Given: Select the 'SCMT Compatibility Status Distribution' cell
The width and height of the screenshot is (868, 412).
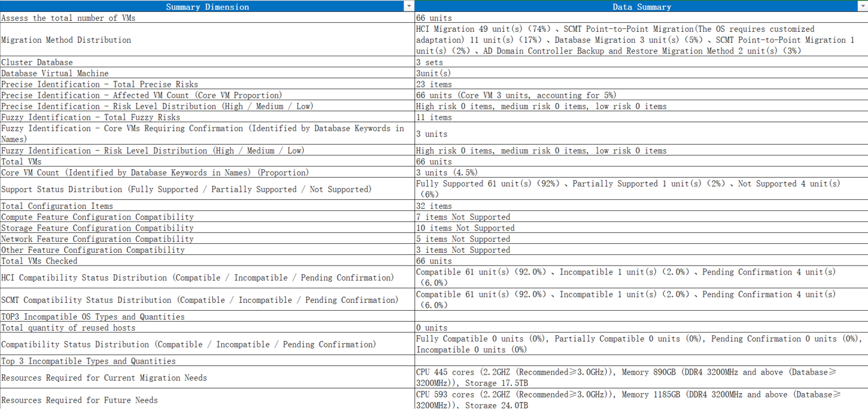Looking at the screenshot, I should tap(207, 300).
